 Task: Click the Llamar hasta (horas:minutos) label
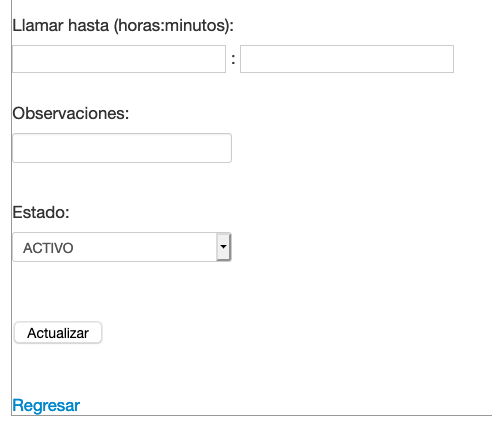[x=123, y=25]
